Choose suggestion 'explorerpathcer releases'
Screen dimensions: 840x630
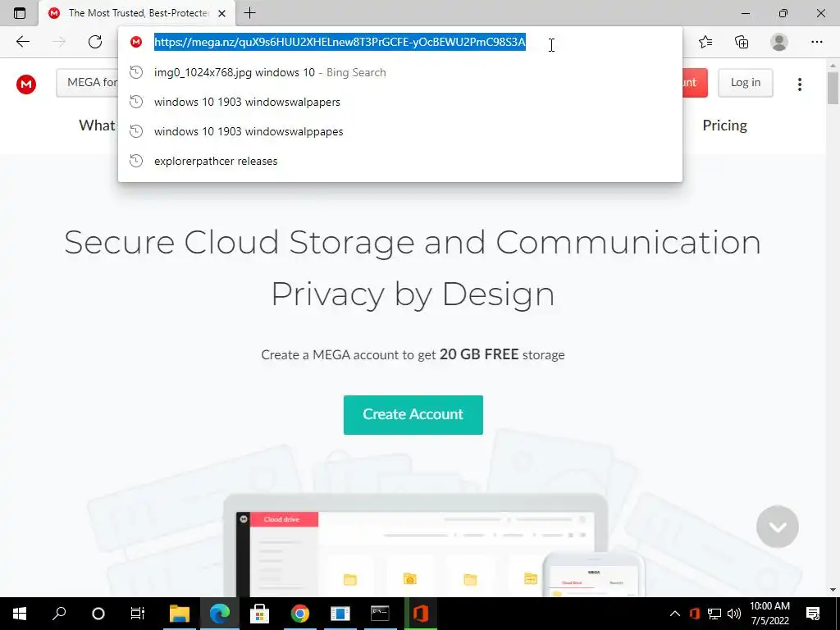pyautogui.click(x=400, y=161)
